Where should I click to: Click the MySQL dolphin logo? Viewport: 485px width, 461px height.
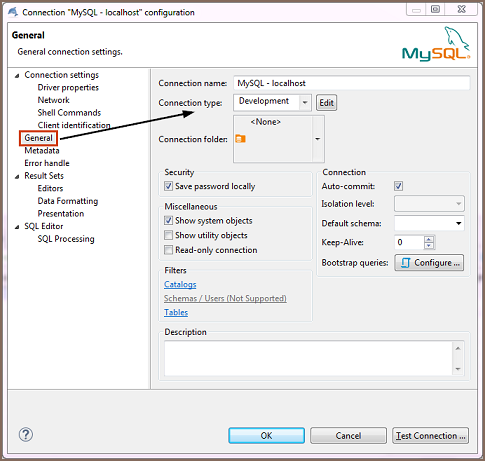click(x=436, y=44)
